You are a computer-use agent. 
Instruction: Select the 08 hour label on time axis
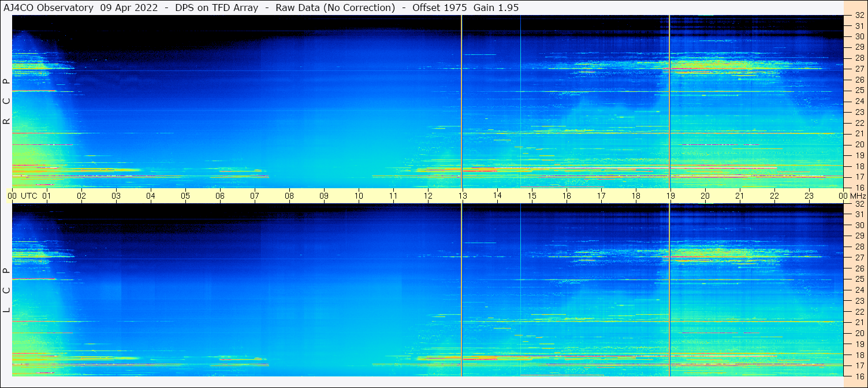click(x=289, y=196)
